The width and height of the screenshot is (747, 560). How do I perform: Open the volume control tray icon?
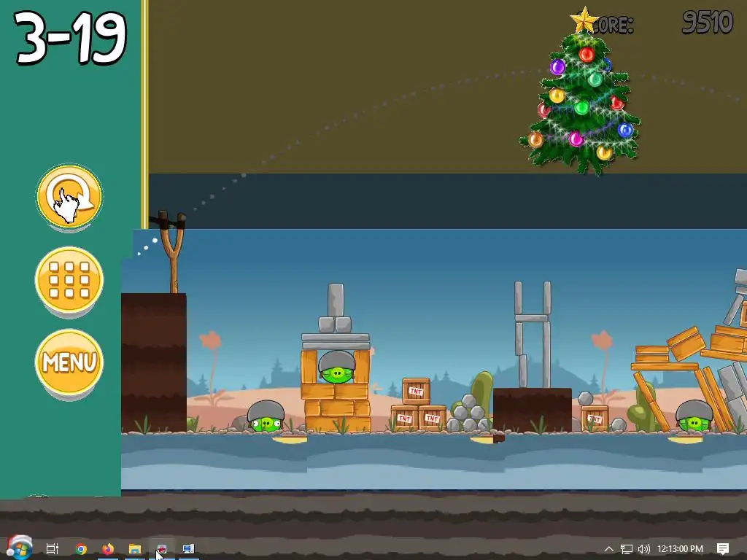point(643,549)
